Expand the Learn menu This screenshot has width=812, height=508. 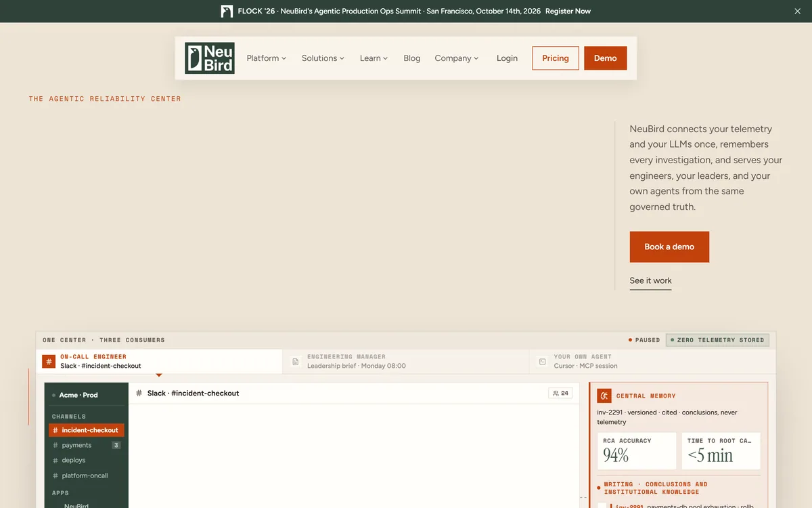[374, 58]
